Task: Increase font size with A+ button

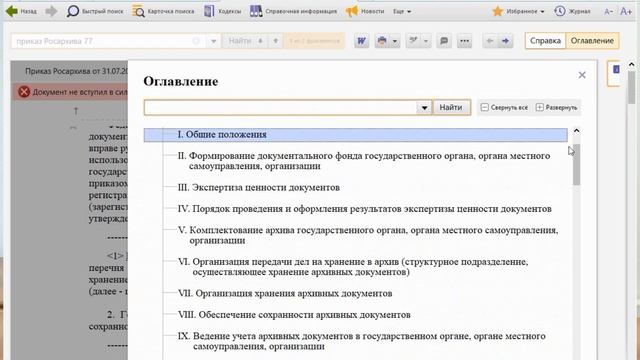Action: coord(626,11)
